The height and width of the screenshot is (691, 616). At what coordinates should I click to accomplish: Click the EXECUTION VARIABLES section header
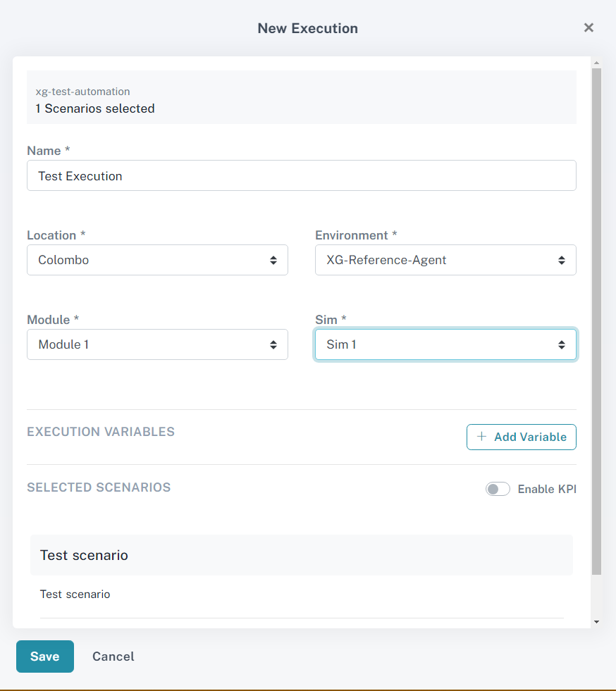[101, 432]
